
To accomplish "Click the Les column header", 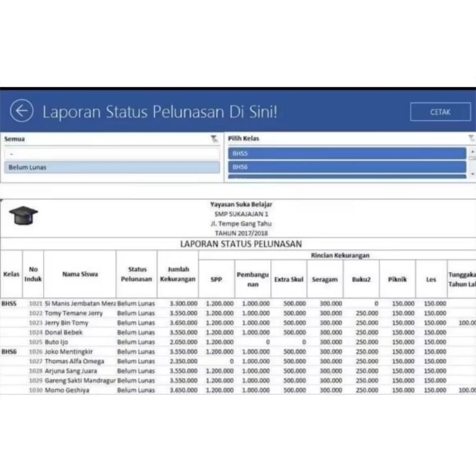I will coord(431,279).
